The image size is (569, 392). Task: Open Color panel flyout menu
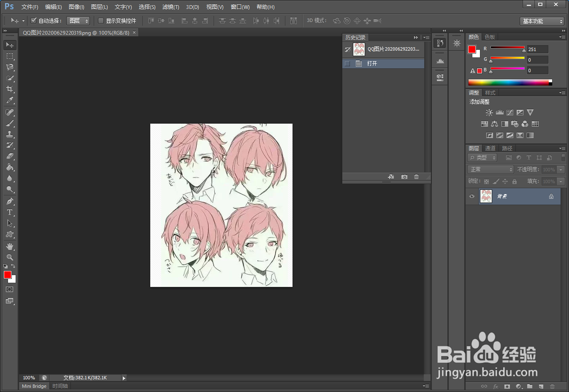click(562, 37)
